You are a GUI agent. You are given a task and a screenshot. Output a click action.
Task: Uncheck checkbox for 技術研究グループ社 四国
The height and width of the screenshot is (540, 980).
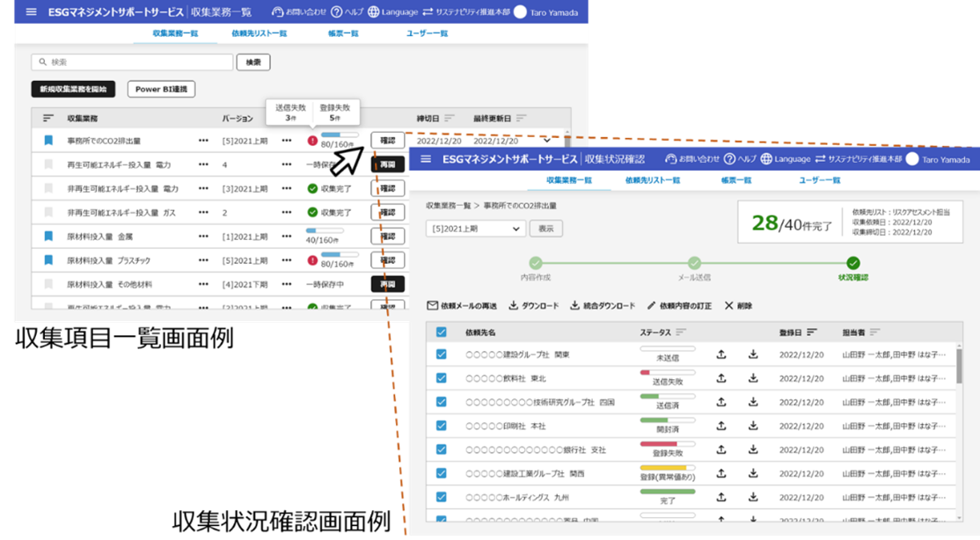[442, 402]
